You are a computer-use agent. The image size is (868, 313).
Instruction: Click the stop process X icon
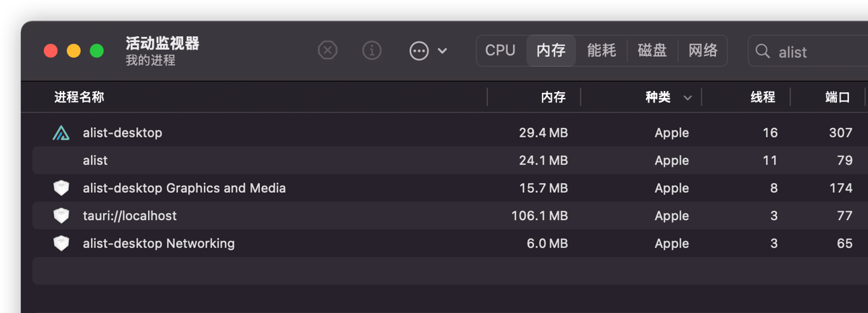[x=327, y=50]
